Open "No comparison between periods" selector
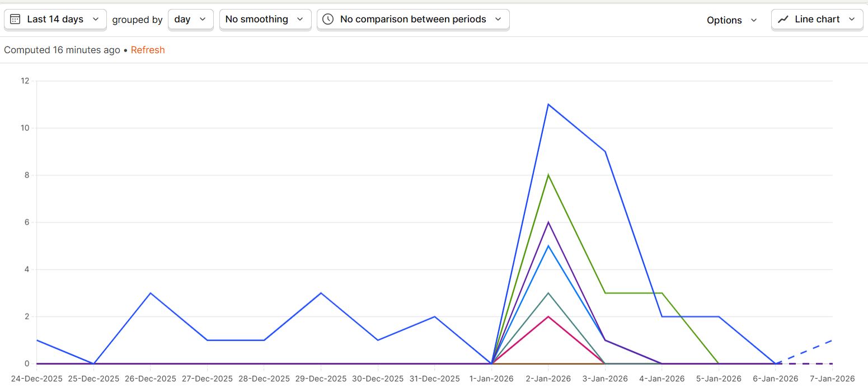The width and height of the screenshot is (868, 387). pyautogui.click(x=413, y=19)
